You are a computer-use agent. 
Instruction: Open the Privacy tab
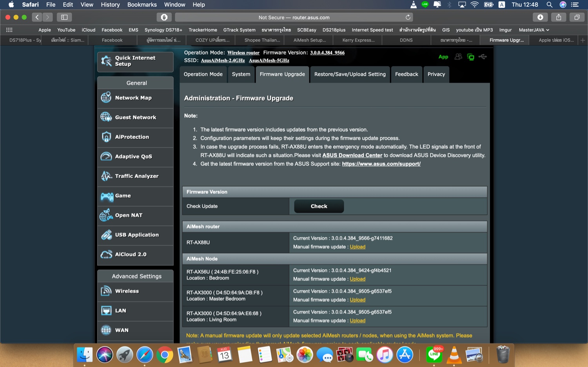(x=436, y=74)
